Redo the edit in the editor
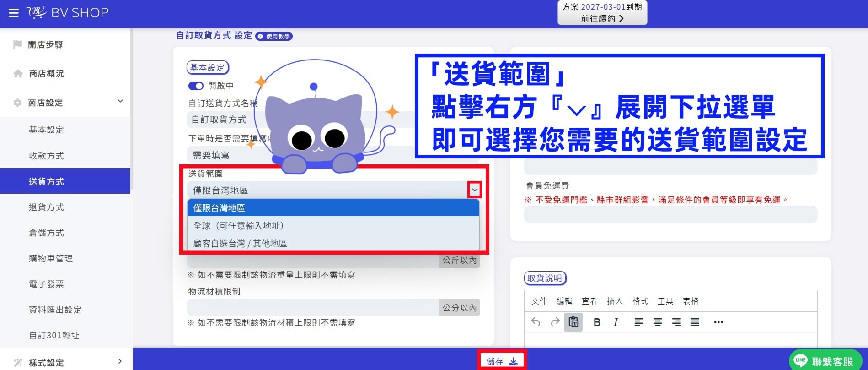 (x=555, y=322)
